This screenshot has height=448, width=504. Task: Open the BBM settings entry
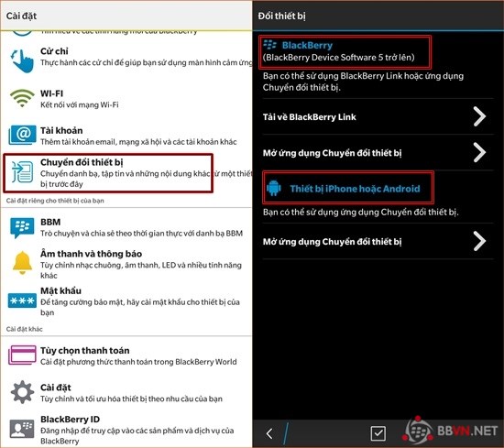pyautogui.click(x=126, y=227)
